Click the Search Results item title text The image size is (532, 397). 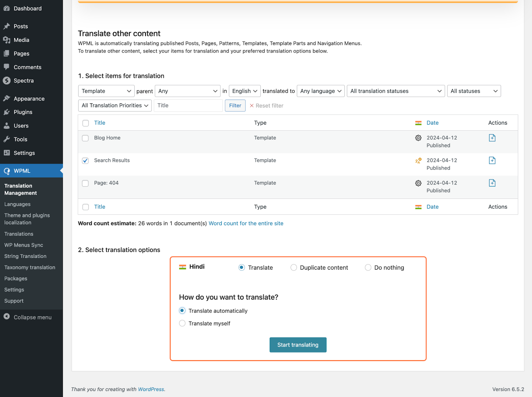click(x=112, y=160)
